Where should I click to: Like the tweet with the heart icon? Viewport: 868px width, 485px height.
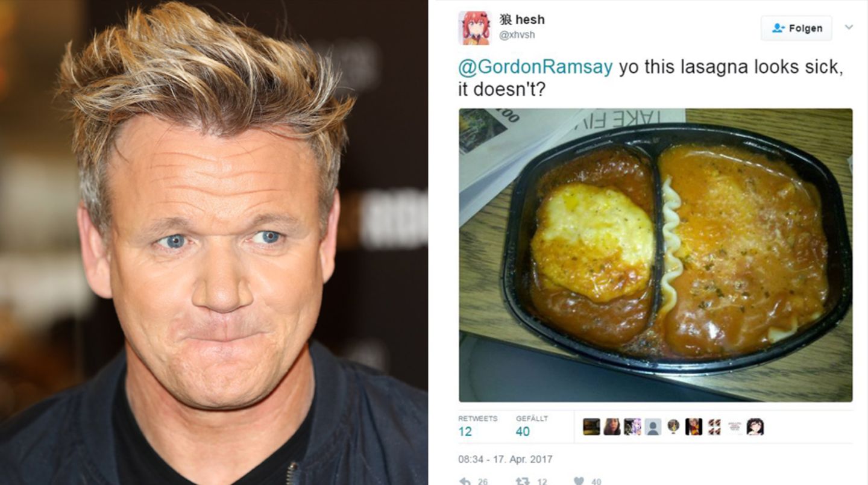click(579, 481)
